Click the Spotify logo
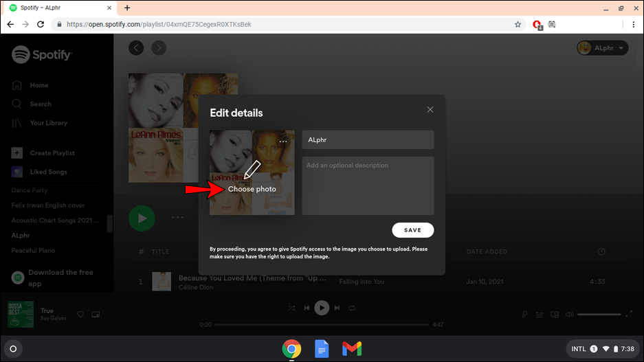Viewport: 644px width, 362px height. click(42, 54)
